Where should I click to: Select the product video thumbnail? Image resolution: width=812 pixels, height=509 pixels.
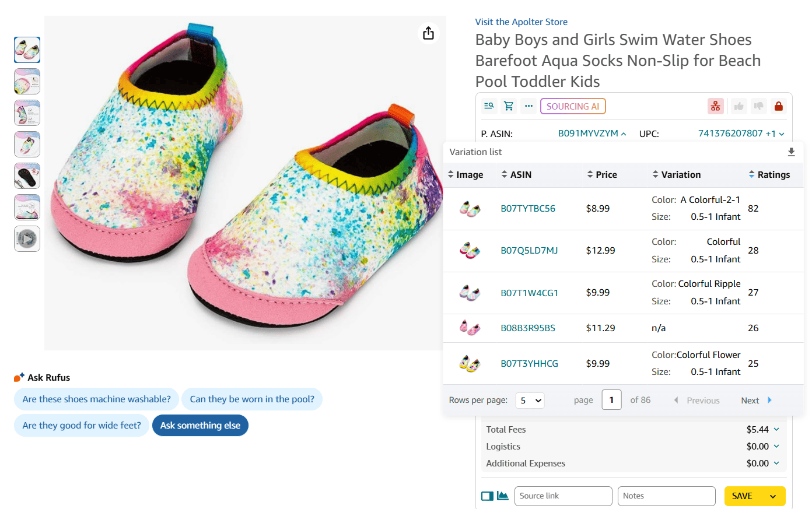click(27, 238)
